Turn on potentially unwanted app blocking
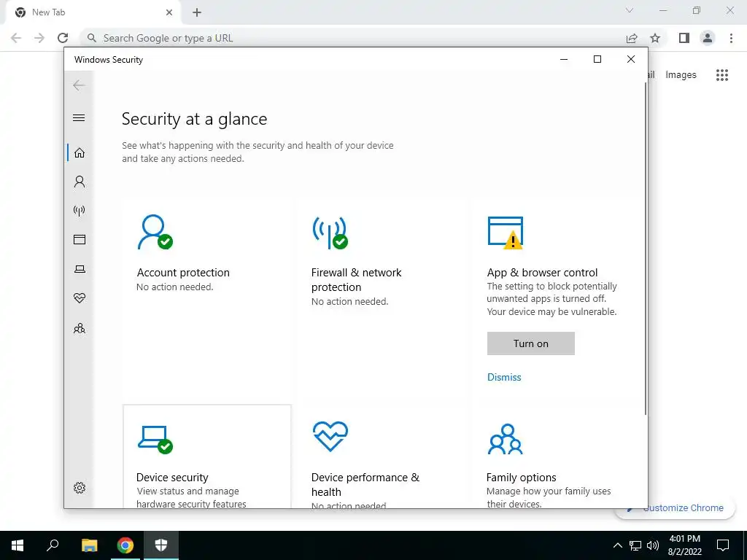This screenshot has height=560, width=747. (x=531, y=343)
